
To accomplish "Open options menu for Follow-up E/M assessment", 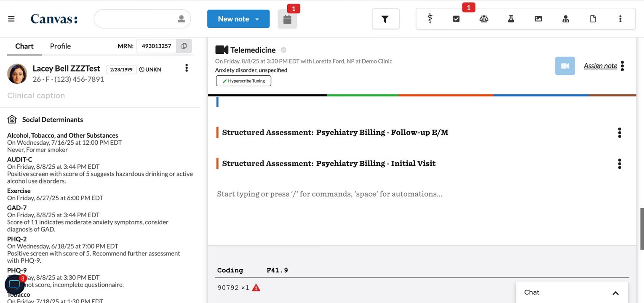I will [619, 133].
